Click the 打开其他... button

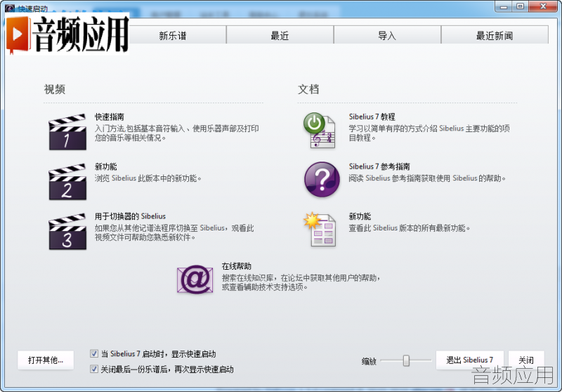(x=46, y=360)
